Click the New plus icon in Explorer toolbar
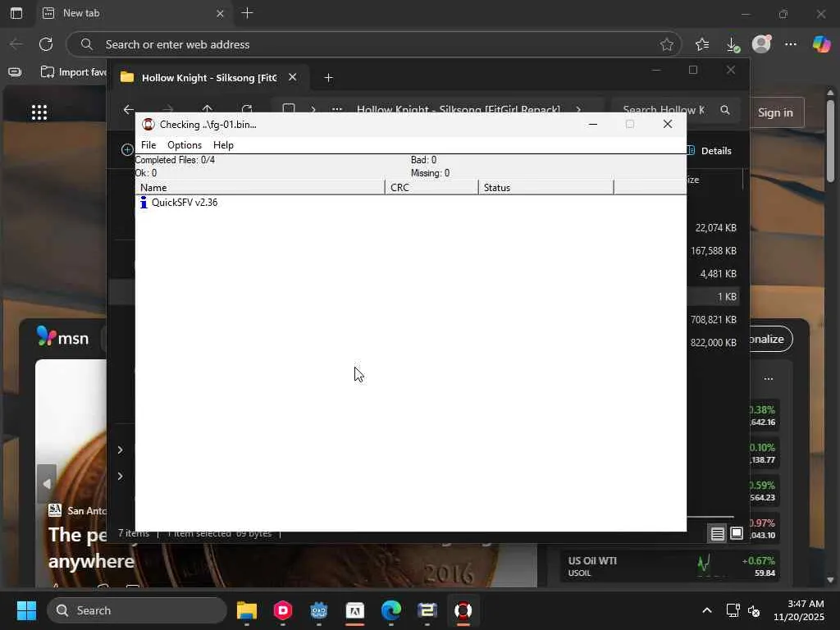The width and height of the screenshot is (840, 630). pyautogui.click(x=127, y=150)
